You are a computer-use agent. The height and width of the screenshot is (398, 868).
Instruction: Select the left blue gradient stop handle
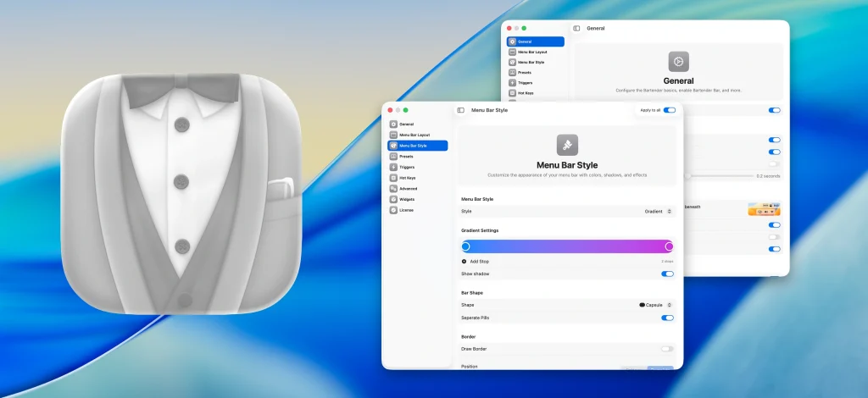click(466, 246)
